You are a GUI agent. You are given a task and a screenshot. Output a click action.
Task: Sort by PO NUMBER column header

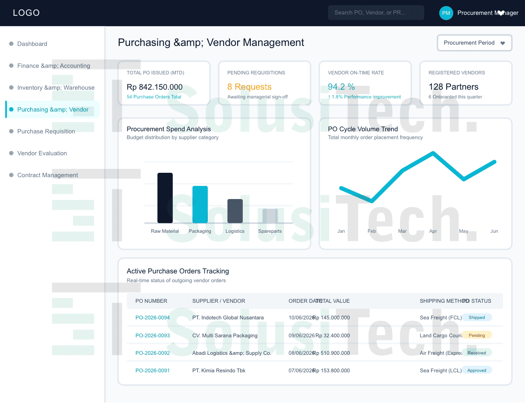pos(151,301)
